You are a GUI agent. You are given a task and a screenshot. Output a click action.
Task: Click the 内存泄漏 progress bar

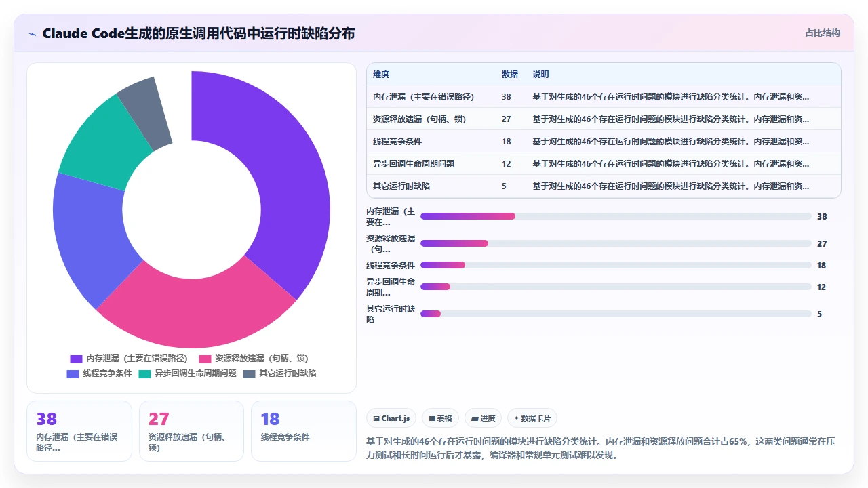(616, 216)
